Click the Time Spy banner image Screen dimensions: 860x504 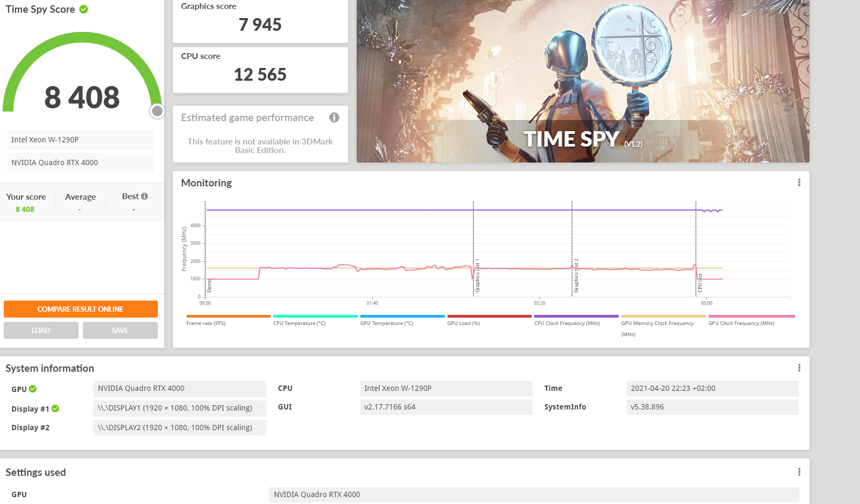[x=583, y=81]
